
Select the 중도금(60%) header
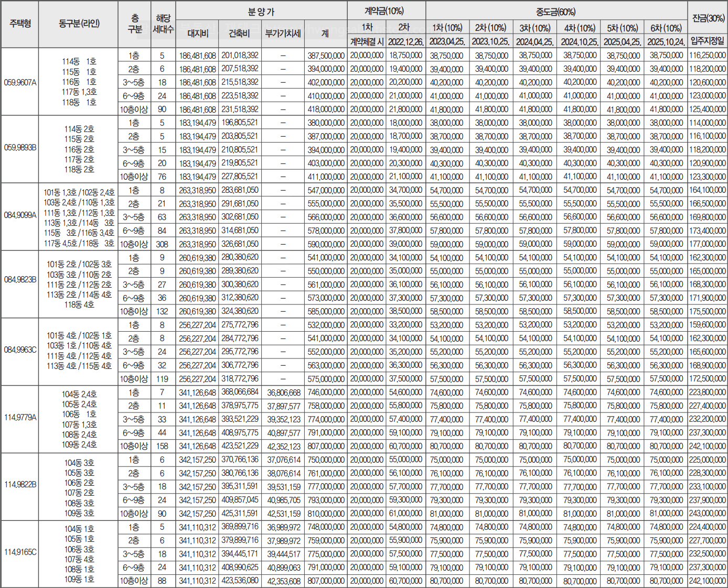tap(556, 11)
